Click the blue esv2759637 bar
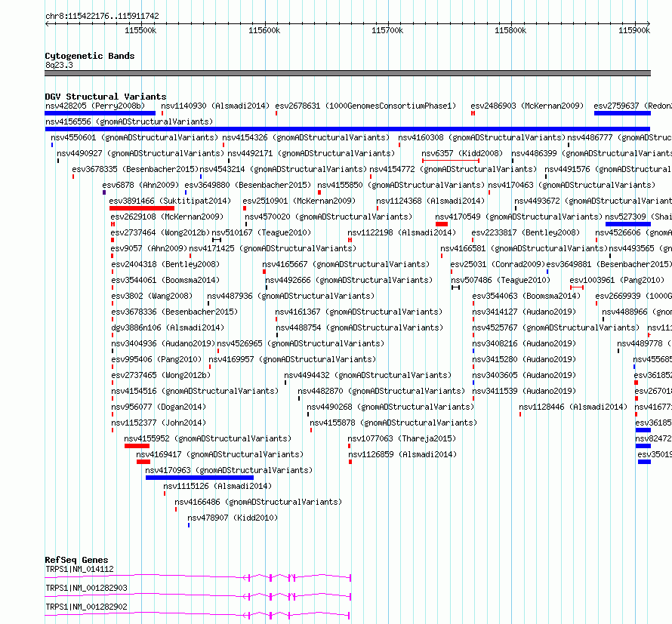The width and height of the screenshot is (672, 624). [x=622, y=113]
